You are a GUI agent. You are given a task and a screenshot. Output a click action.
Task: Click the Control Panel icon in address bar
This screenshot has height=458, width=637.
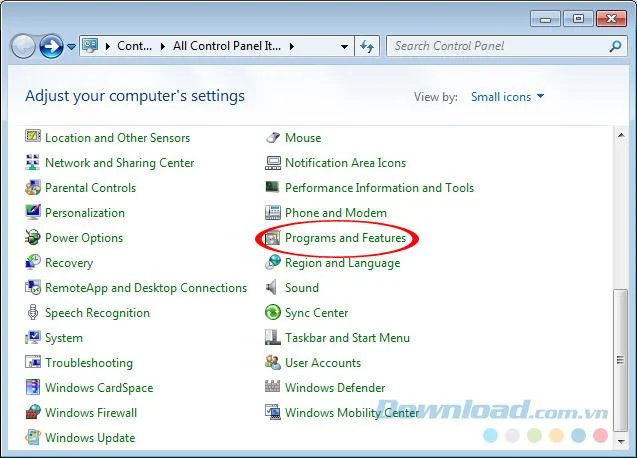[x=90, y=46]
